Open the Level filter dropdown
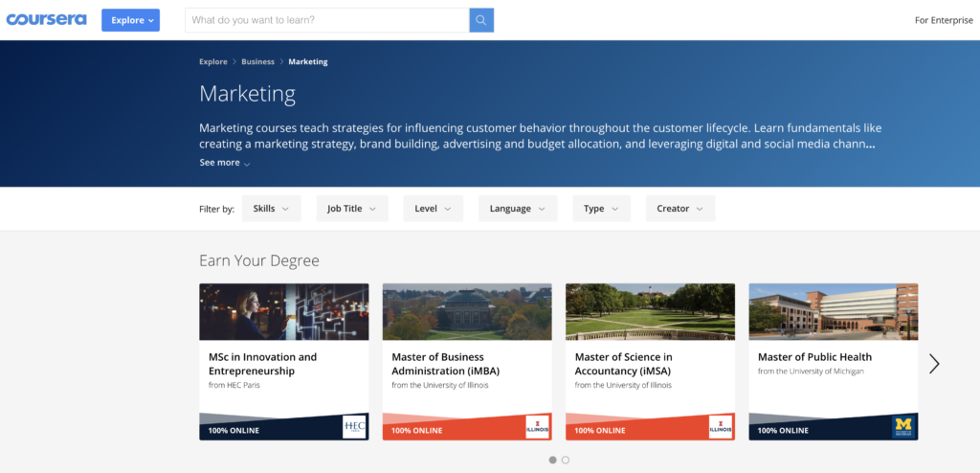Viewport: 980px width, 473px height. [434, 209]
